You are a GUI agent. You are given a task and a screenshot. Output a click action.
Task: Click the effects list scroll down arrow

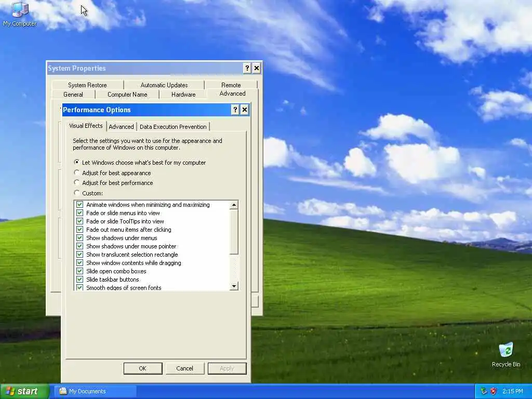click(234, 286)
